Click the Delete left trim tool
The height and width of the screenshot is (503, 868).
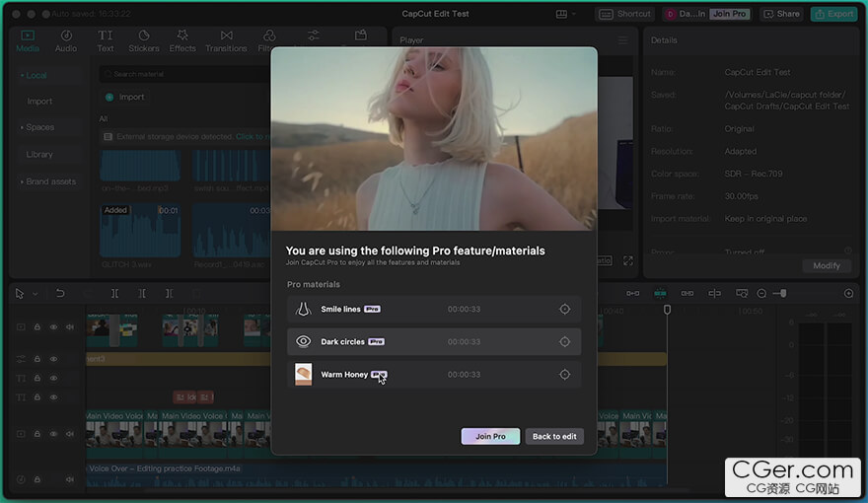point(142,293)
